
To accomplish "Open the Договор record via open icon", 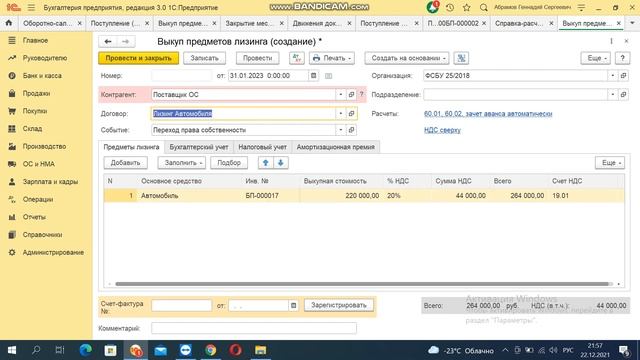I will pos(351,113).
